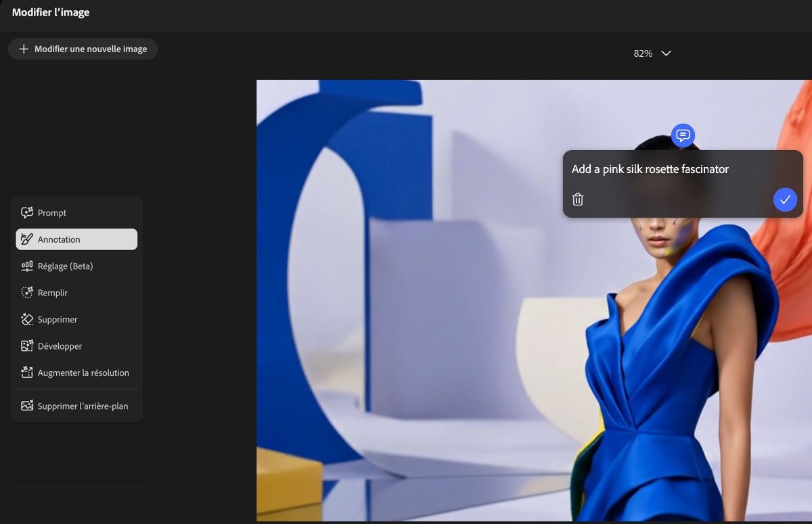Click the Prompt tool icon
The width and height of the screenshot is (812, 524).
[x=27, y=213]
